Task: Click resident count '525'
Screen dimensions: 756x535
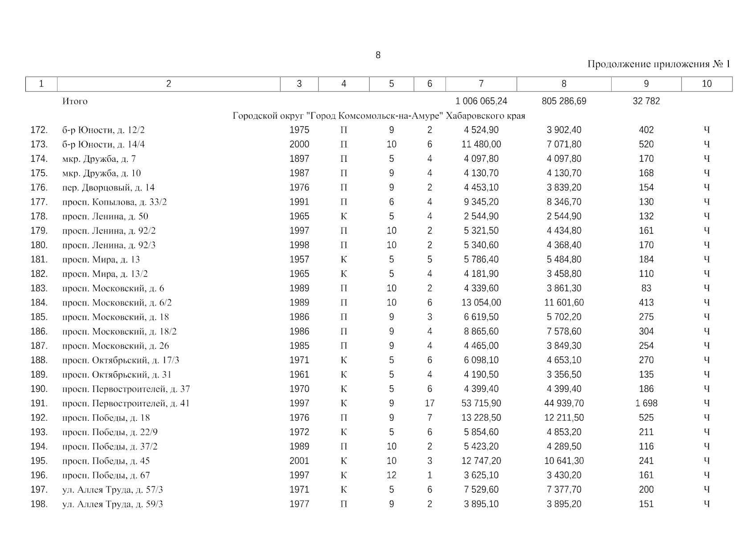Action: 646,418
